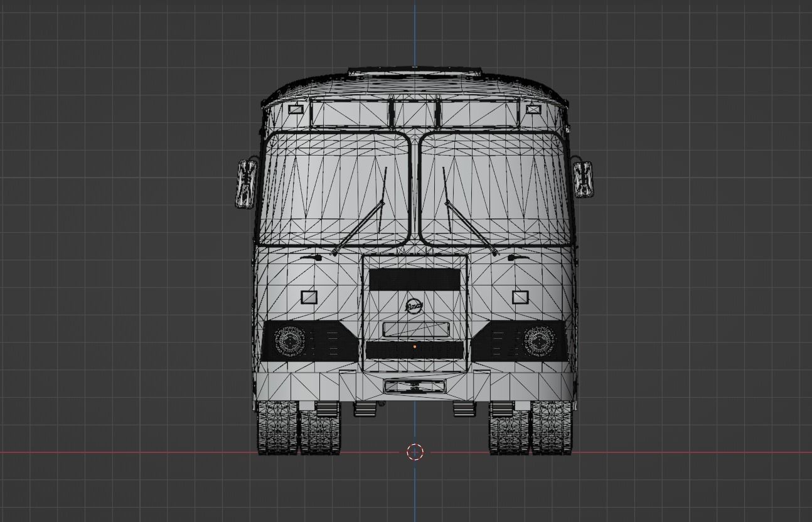Click the right side mirror of the bus
Image resolution: width=812 pixels, height=522 pixels.
click(x=582, y=179)
